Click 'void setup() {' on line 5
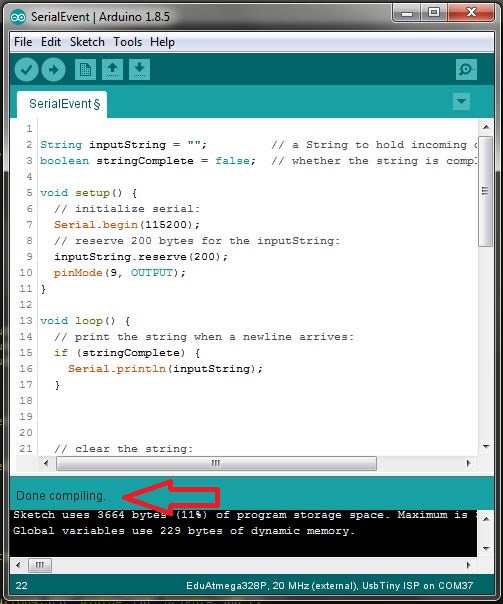Image resolution: width=503 pixels, height=604 pixels. coord(89,193)
